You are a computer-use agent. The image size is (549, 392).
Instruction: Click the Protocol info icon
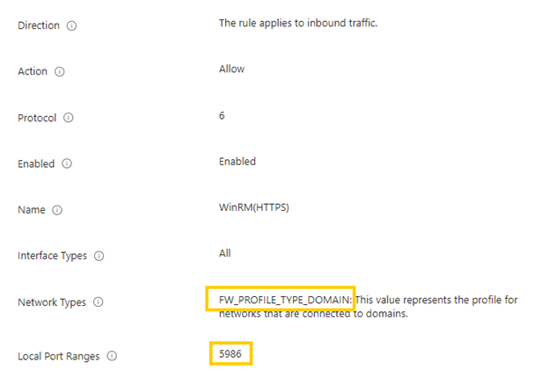click(69, 118)
